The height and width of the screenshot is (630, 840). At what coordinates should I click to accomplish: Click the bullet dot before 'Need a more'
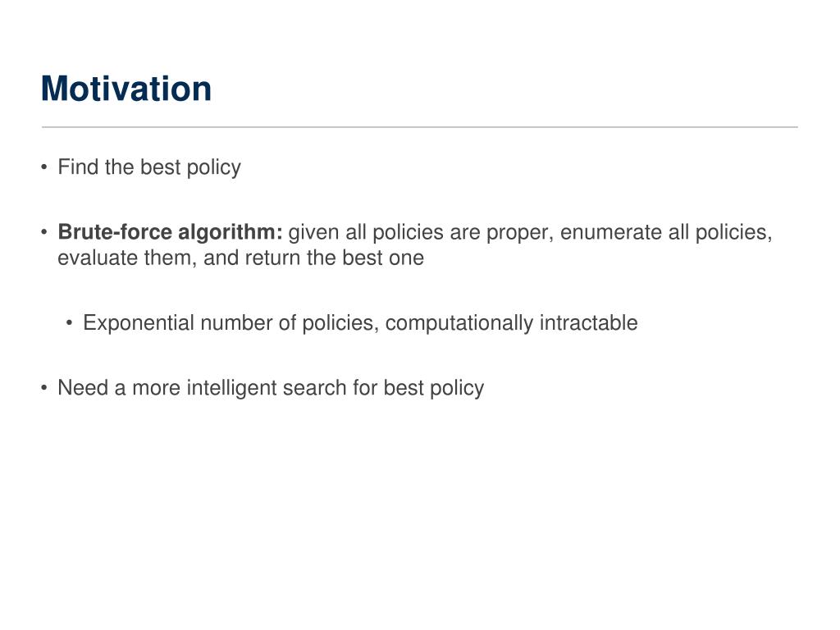pyautogui.click(x=44, y=388)
